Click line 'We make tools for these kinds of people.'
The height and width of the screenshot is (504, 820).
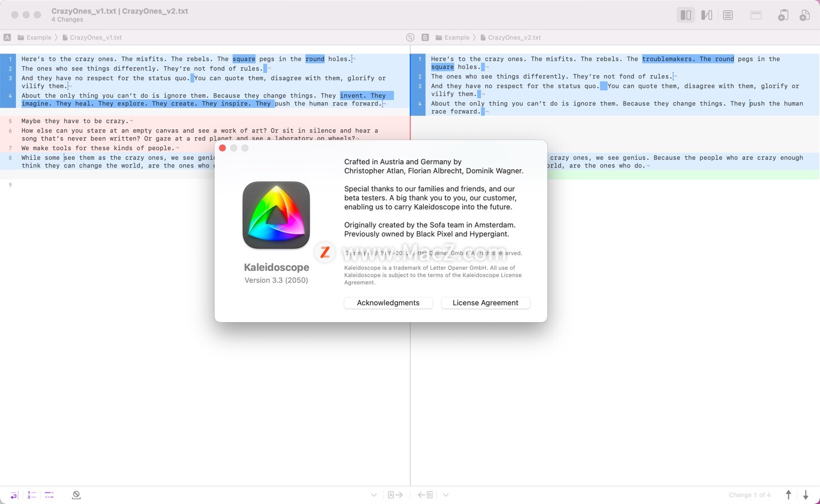coord(98,148)
